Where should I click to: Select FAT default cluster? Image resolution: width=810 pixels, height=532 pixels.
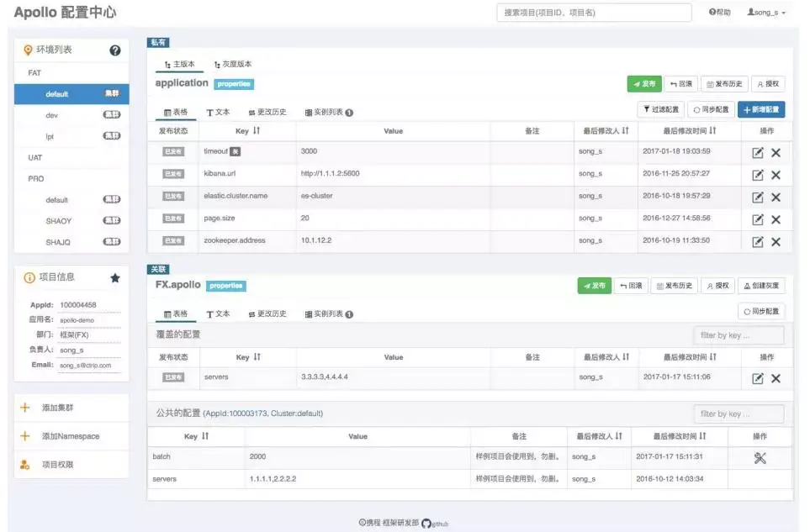point(71,94)
